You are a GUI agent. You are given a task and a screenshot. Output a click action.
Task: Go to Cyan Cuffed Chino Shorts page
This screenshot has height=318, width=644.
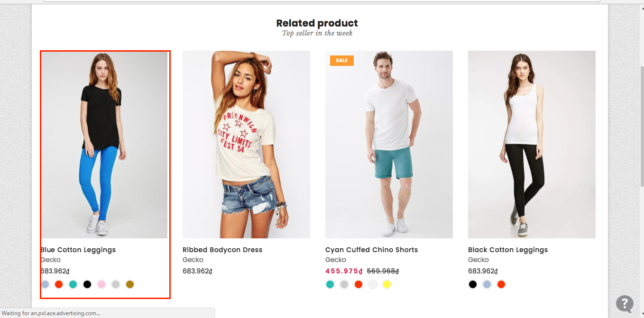tap(371, 250)
